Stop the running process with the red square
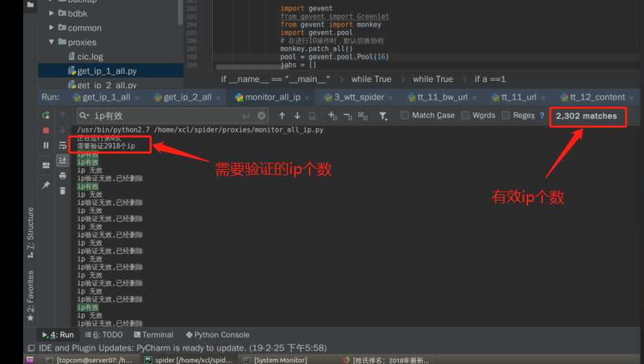This screenshot has width=644, height=364. [46, 130]
